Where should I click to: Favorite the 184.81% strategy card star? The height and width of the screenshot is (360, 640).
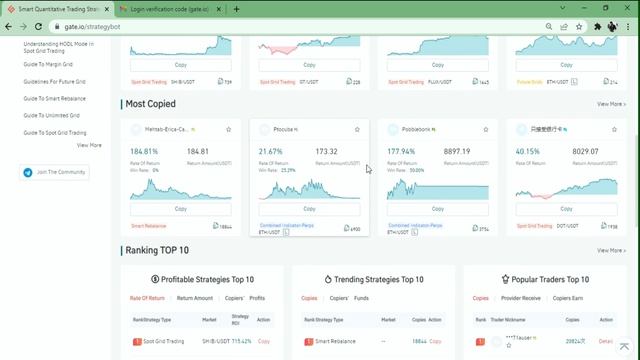click(x=229, y=129)
